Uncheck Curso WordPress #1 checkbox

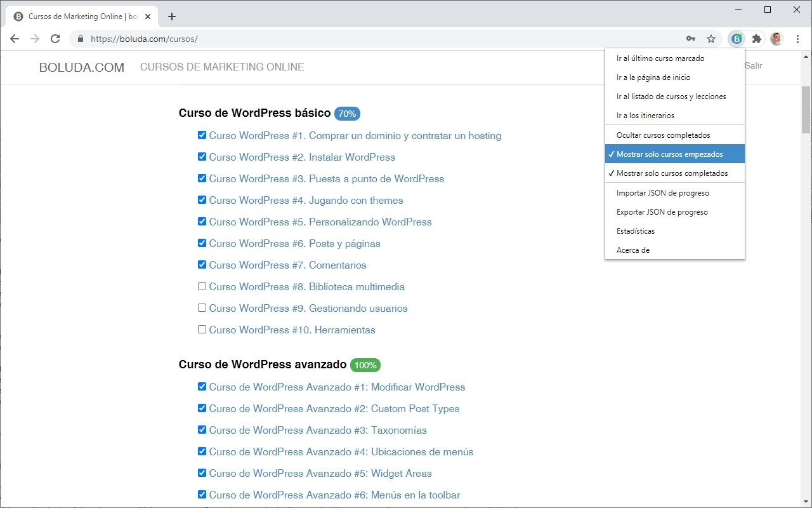pyautogui.click(x=202, y=135)
